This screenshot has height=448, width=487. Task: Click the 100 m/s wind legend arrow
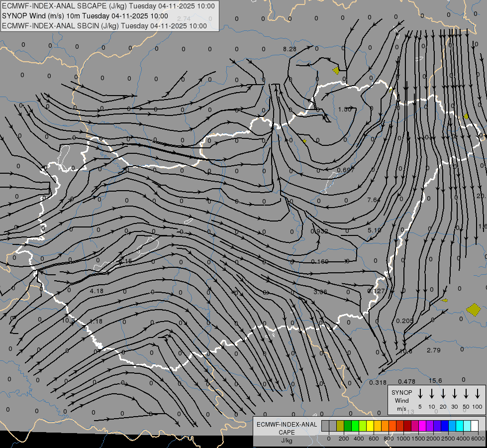(478, 394)
